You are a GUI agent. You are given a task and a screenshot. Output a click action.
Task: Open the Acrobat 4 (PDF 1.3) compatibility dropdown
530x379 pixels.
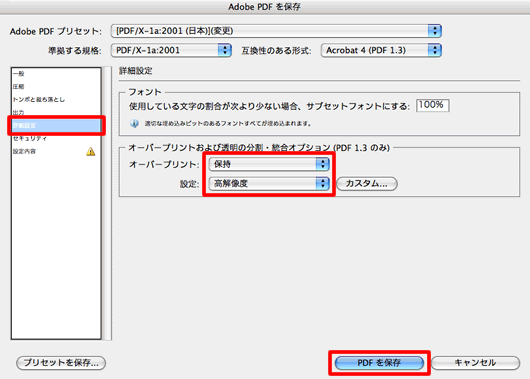coord(381,50)
